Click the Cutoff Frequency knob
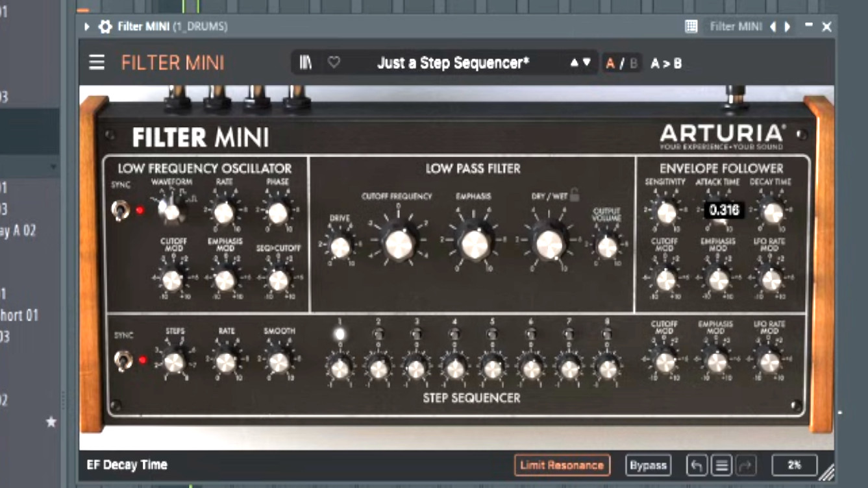 (399, 244)
